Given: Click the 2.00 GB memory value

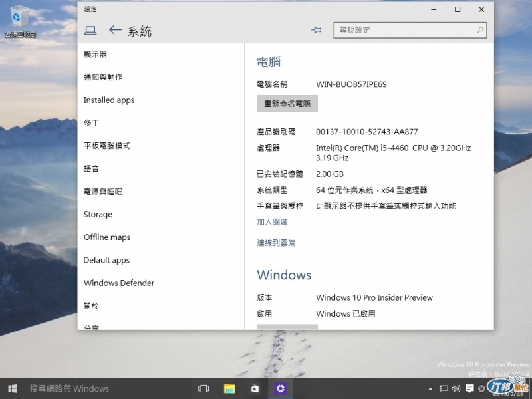Looking at the screenshot, I should point(330,174).
